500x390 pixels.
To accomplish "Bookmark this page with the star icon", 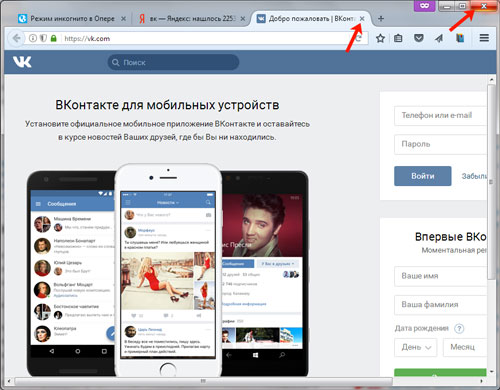I will coord(380,38).
